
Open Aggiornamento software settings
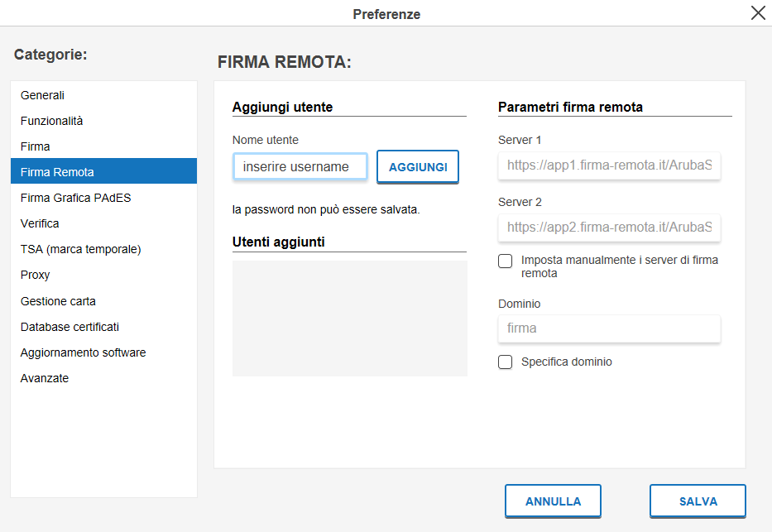pyautogui.click(x=104, y=352)
